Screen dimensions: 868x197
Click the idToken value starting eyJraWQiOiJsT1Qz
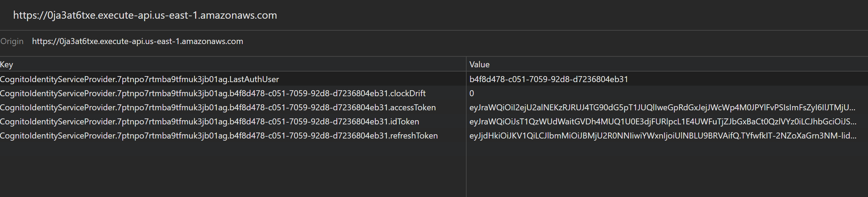tap(662, 122)
